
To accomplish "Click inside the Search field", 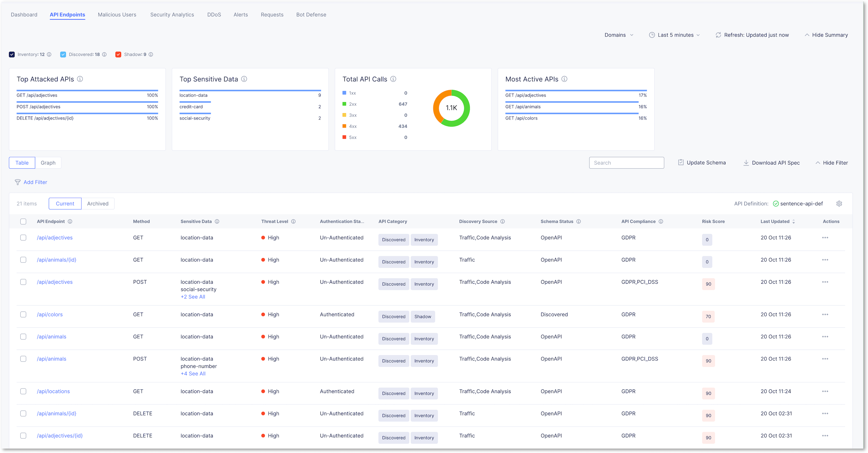I will 626,163.
